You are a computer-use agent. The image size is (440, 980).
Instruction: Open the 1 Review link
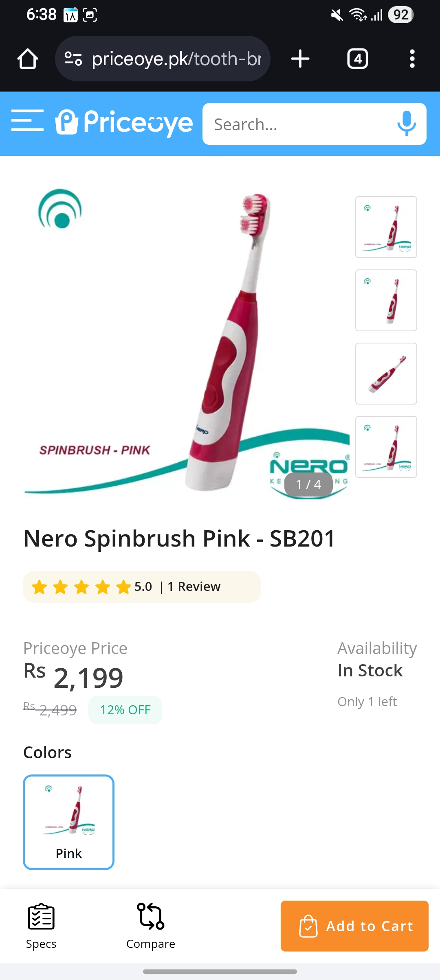click(x=194, y=586)
